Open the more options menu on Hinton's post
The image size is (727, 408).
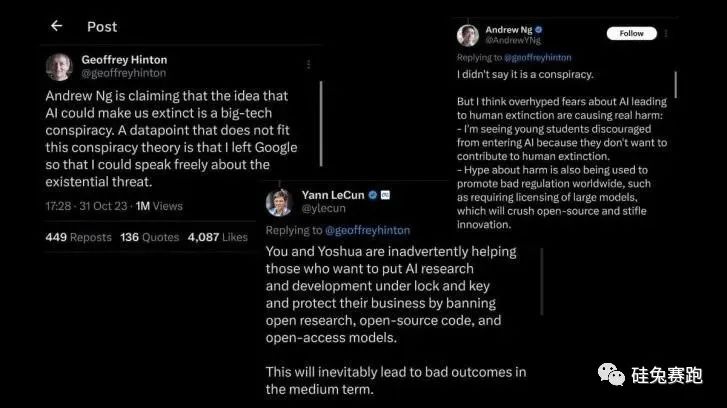click(308, 64)
